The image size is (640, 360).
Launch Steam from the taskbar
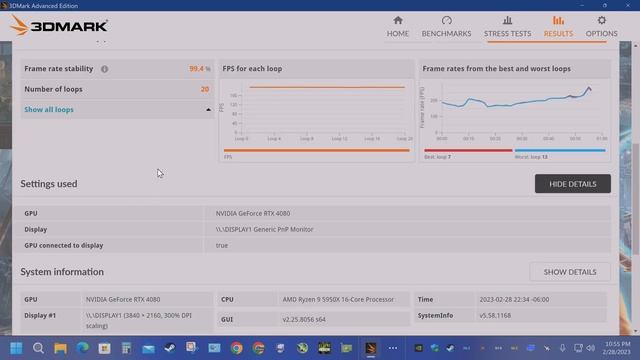170,348
